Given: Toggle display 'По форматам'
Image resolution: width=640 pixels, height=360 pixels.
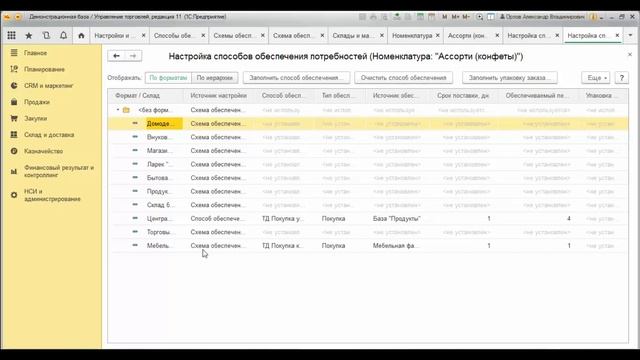Looking at the screenshot, I should click(168, 78).
